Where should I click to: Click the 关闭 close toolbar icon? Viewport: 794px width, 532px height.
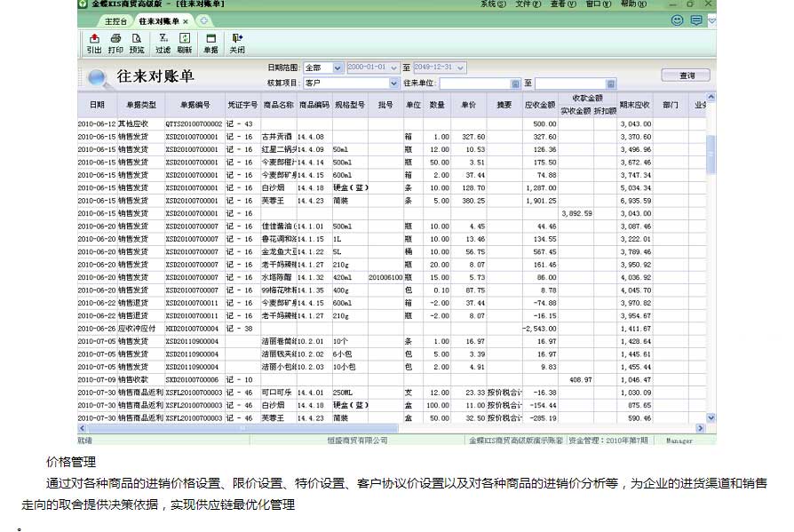point(237,44)
